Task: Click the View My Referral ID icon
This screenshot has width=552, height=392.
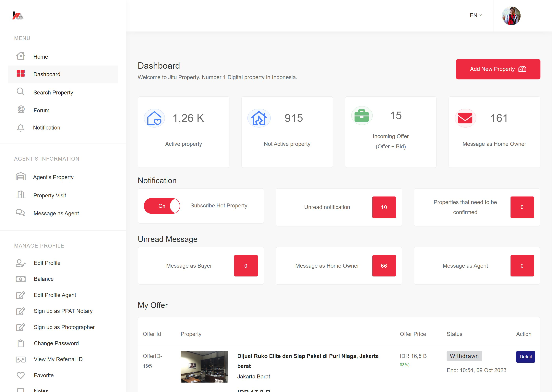Action: point(20,359)
